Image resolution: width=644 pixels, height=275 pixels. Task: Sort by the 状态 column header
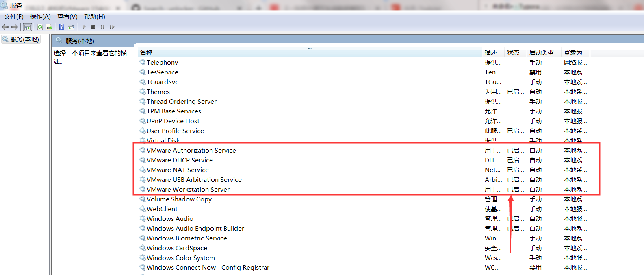[513, 52]
